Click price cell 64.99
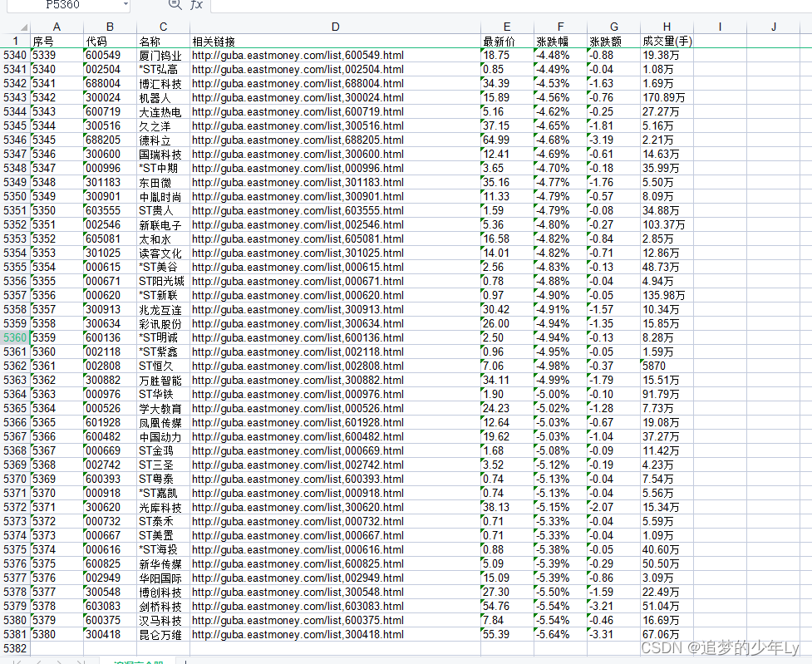Image resolution: width=812 pixels, height=664 pixels. tap(507, 140)
